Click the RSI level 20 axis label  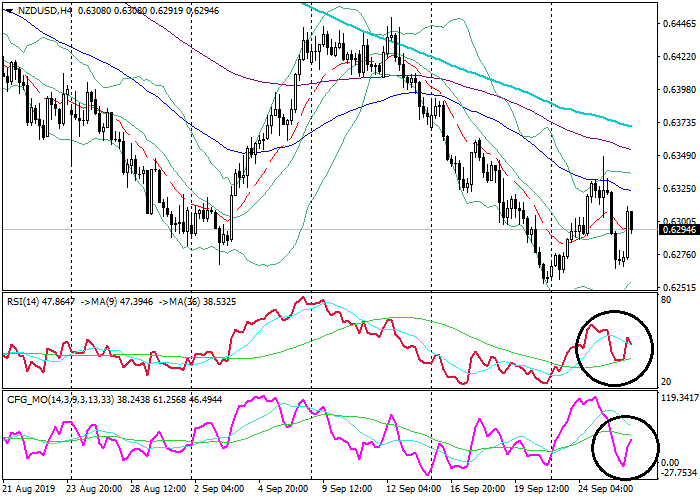point(667,382)
